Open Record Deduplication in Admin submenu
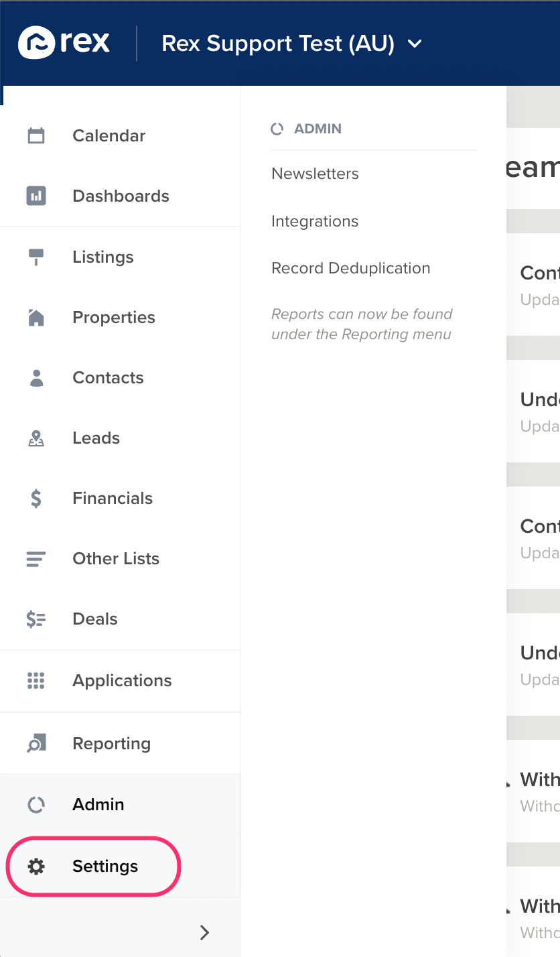This screenshot has height=957, width=560. coord(351,268)
